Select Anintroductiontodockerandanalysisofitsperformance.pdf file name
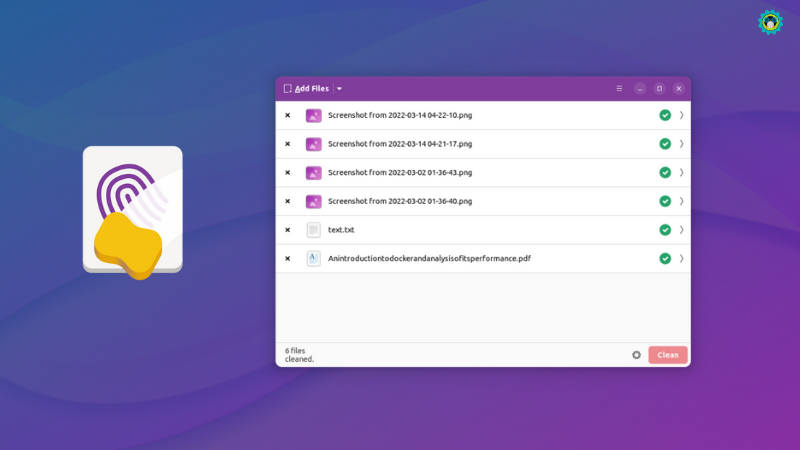 point(429,258)
